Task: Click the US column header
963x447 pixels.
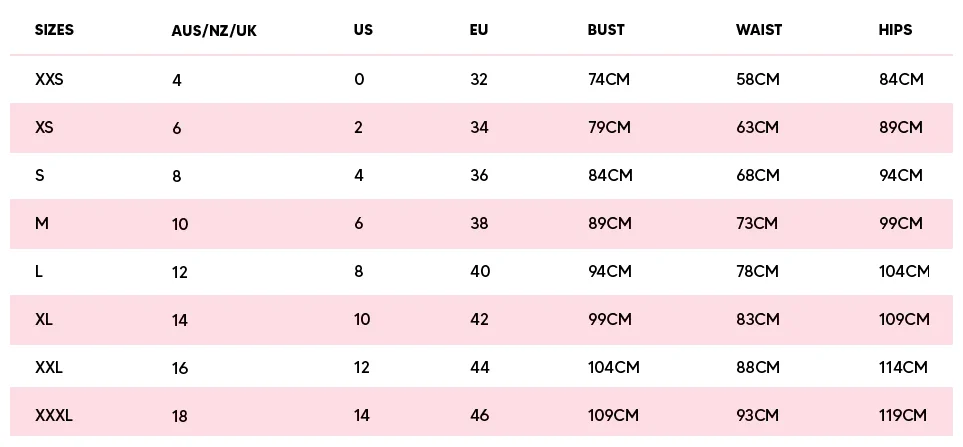Action: [363, 30]
